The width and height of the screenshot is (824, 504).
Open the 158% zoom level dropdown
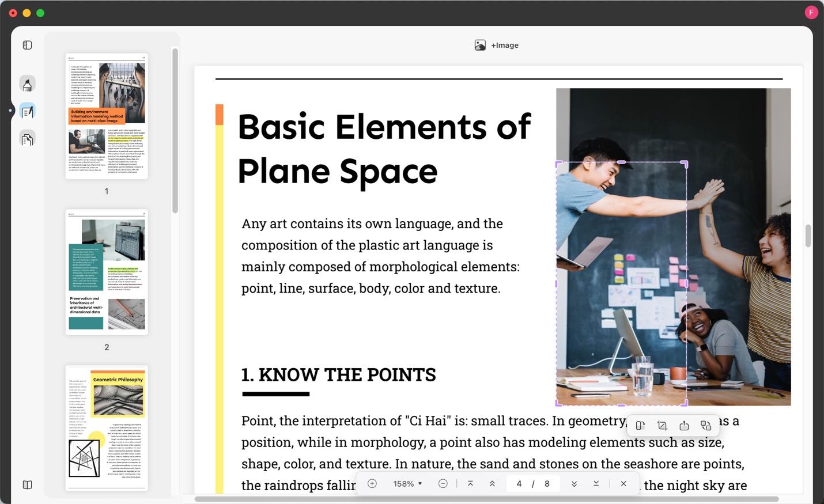[x=407, y=484]
